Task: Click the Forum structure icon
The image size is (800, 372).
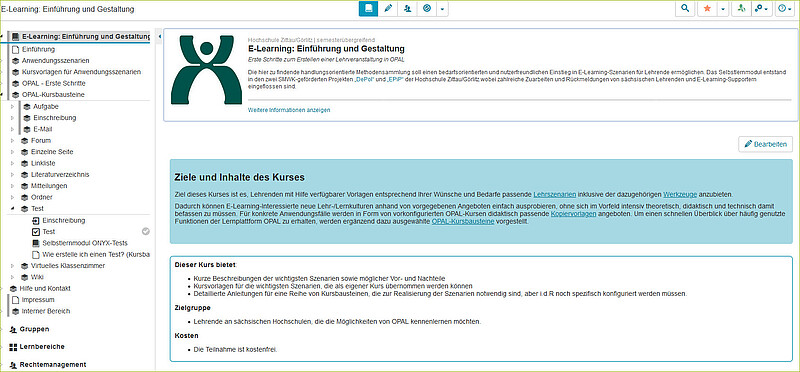Action: [24, 140]
